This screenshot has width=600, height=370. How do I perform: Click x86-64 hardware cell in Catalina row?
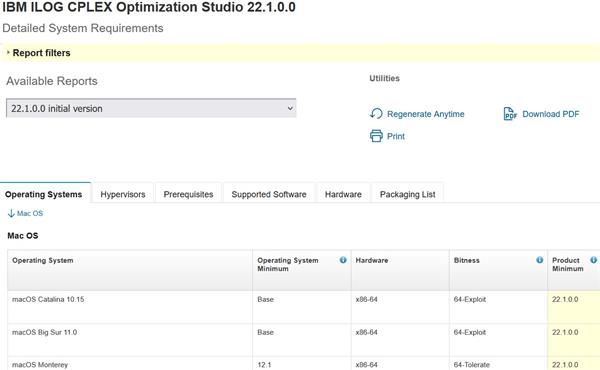click(x=400, y=307)
